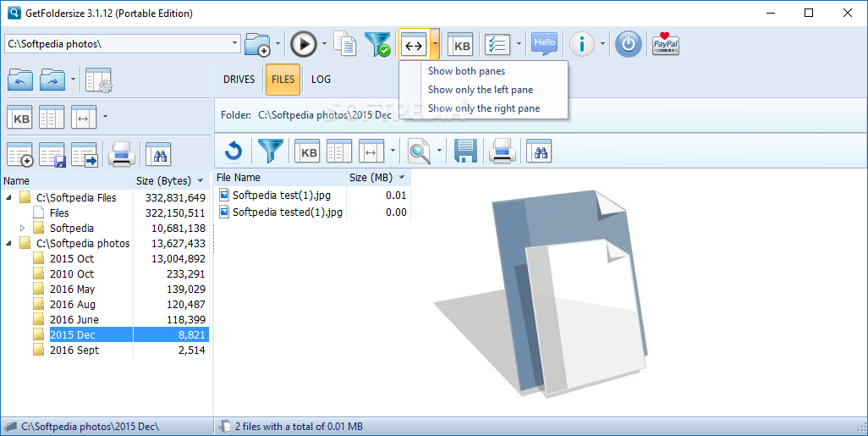Click the columns layout icon in files pane
The image size is (868, 436).
pyautogui.click(x=339, y=151)
